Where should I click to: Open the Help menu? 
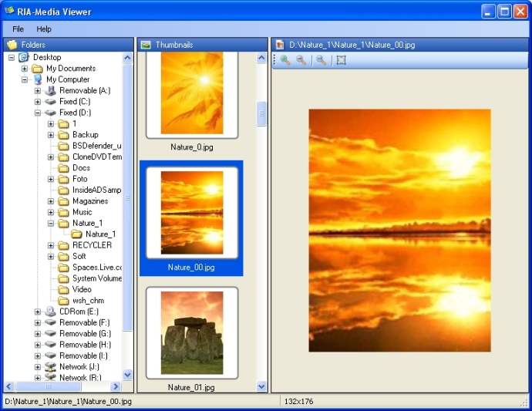click(x=44, y=29)
